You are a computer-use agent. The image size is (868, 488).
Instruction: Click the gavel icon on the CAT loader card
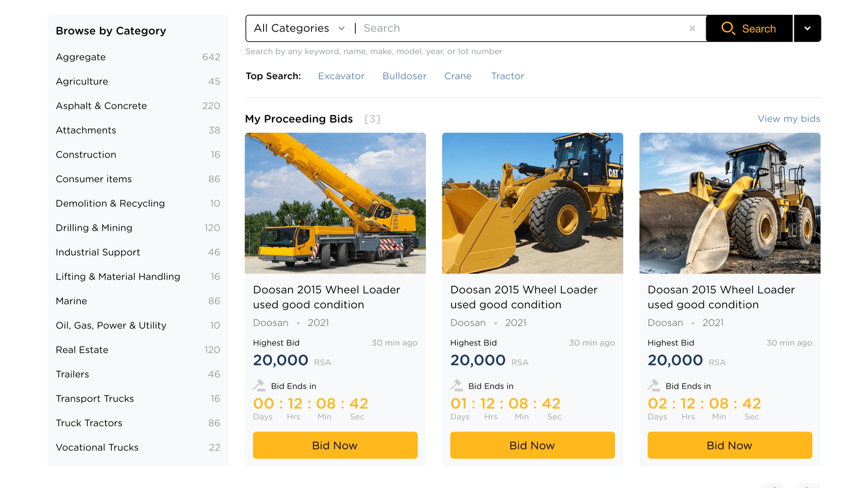point(457,385)
